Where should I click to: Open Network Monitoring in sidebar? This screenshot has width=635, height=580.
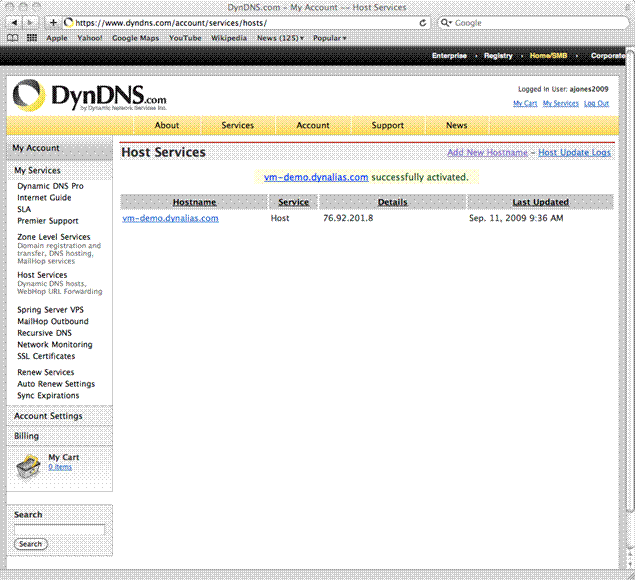coord(55,345)
